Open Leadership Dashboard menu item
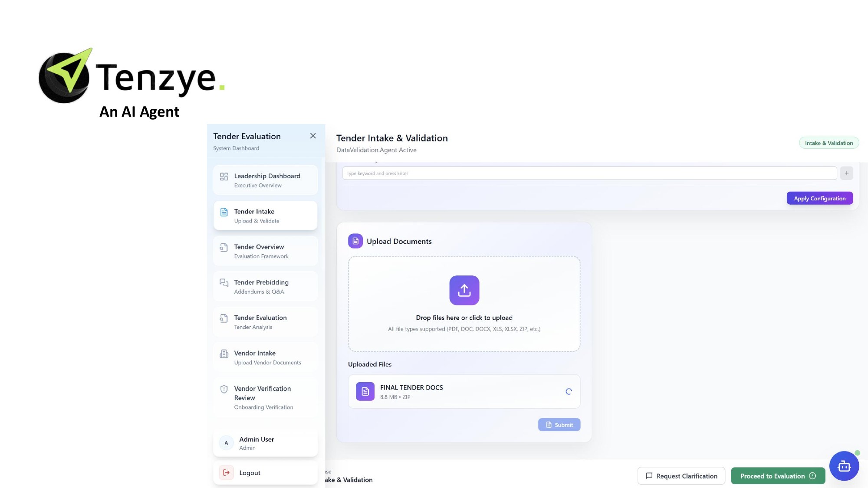 pos(265,180)
